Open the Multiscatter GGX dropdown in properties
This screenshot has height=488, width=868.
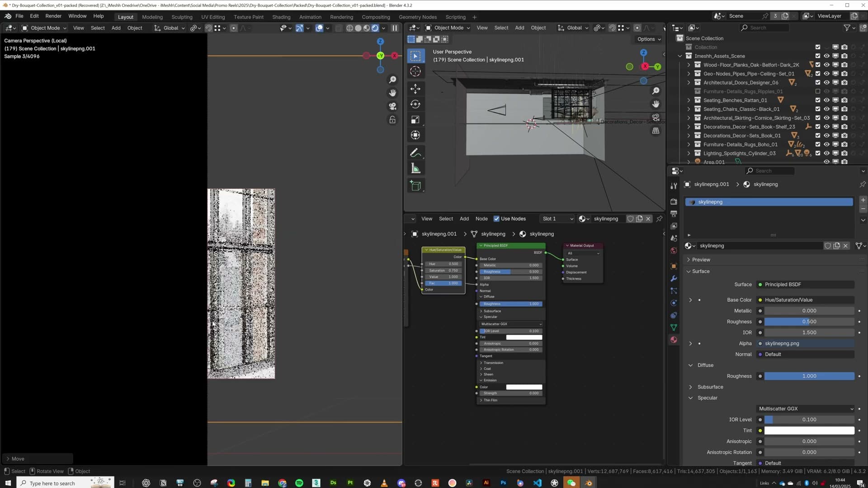806,409
